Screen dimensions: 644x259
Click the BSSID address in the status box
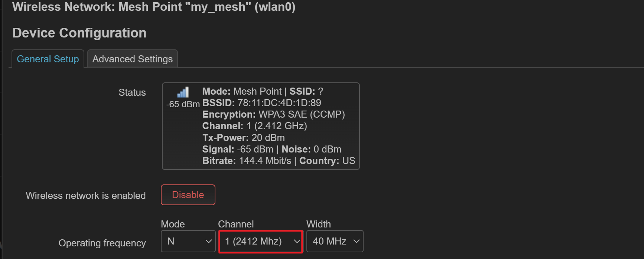tap(279, 103)
